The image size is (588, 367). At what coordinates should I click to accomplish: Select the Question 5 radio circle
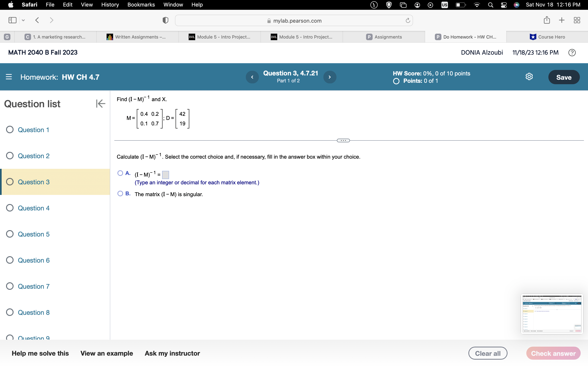pyautogui.click(x=10, y=234)
